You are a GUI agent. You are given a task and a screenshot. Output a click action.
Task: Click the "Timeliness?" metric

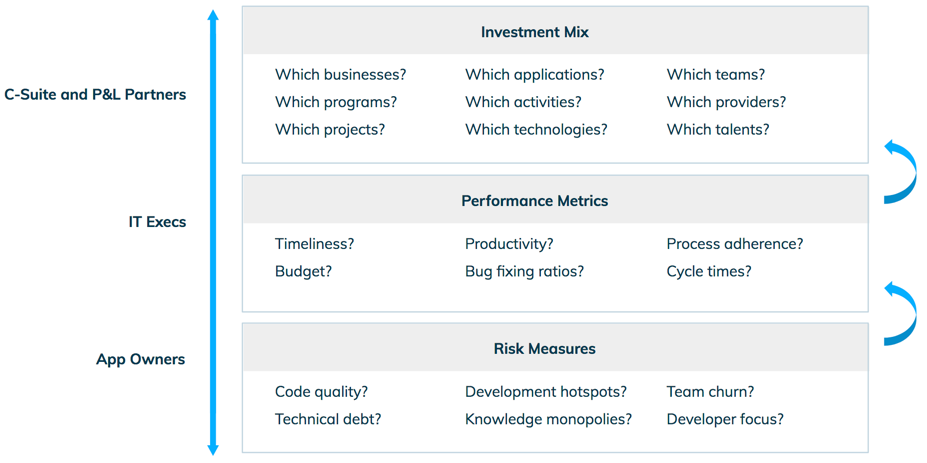[314, 244]
